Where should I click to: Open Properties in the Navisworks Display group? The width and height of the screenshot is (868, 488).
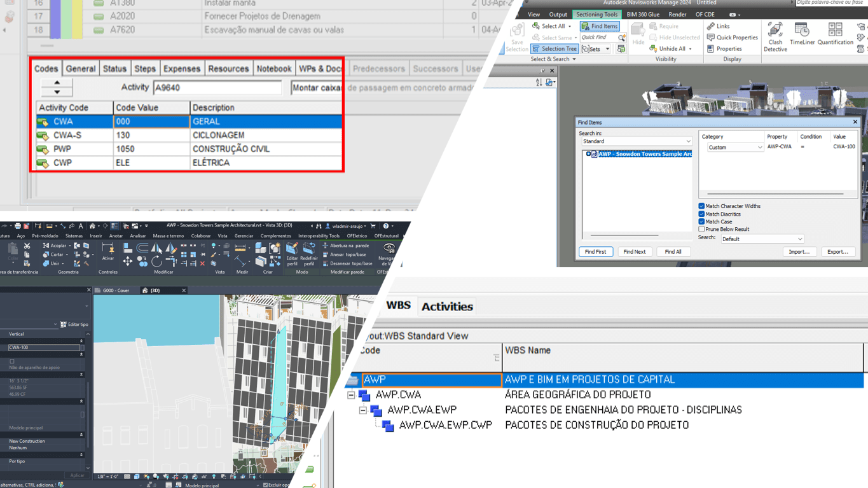pyautogui.click(x=724, y=48)
